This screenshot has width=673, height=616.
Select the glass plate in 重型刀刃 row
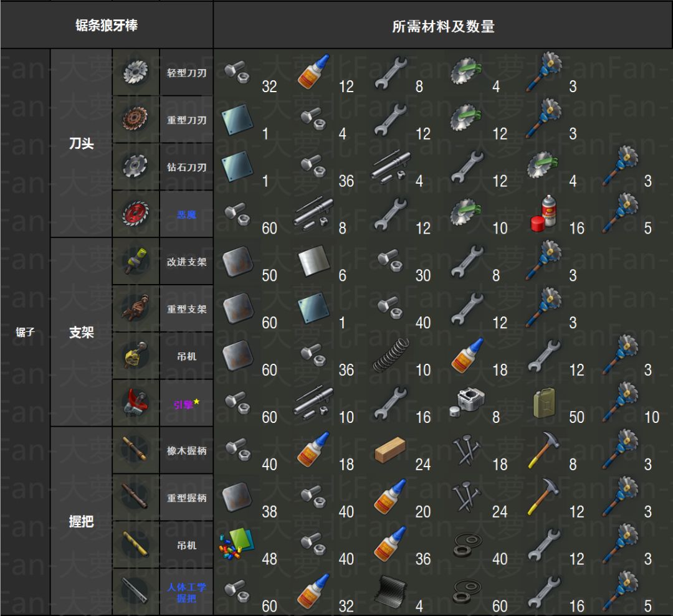coord(237,119)
